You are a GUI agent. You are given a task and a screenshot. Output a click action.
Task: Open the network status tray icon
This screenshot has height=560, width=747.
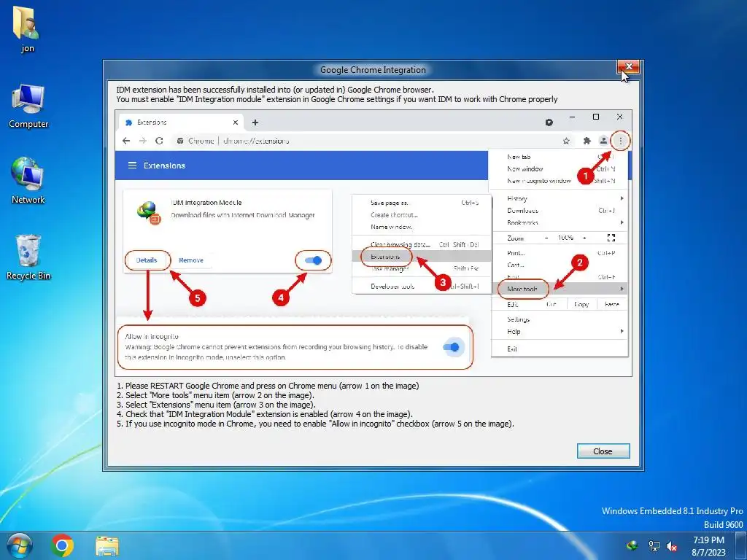654,545
